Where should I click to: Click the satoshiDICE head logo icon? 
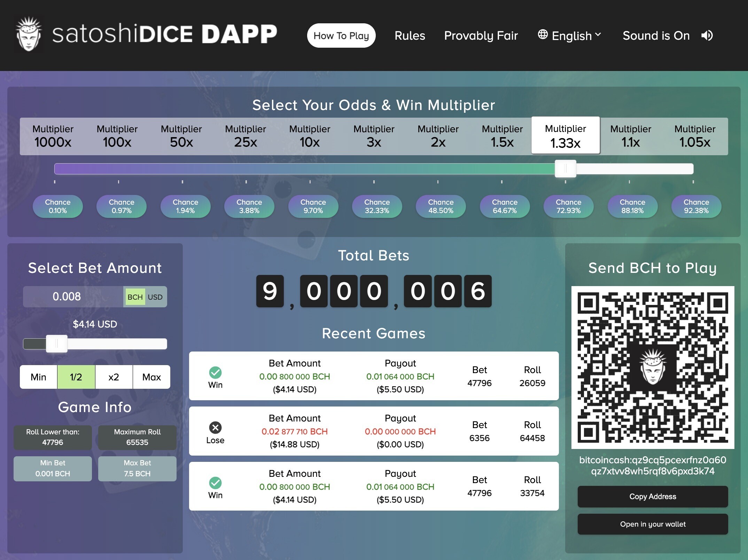pyautogui.click(x=29, y=34)
